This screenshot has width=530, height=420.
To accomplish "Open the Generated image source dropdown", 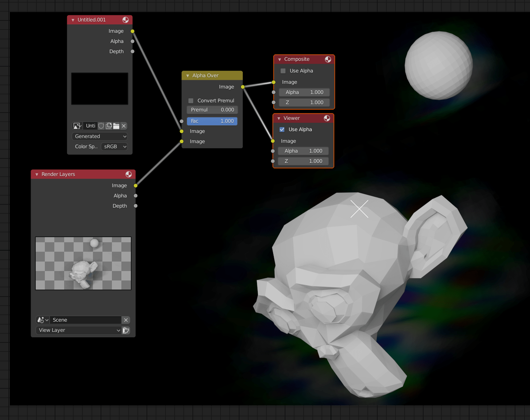I will coord(100,136).
